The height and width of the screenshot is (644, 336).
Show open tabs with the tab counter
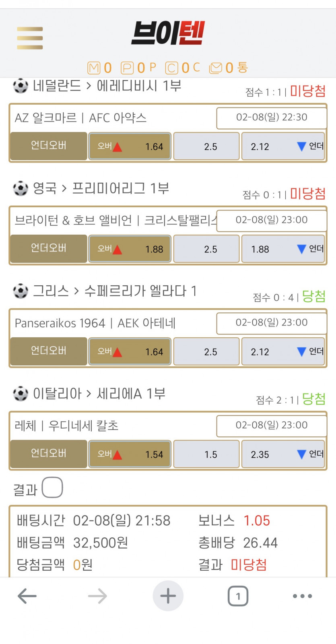pyautogui.click(x=238, y=596)
